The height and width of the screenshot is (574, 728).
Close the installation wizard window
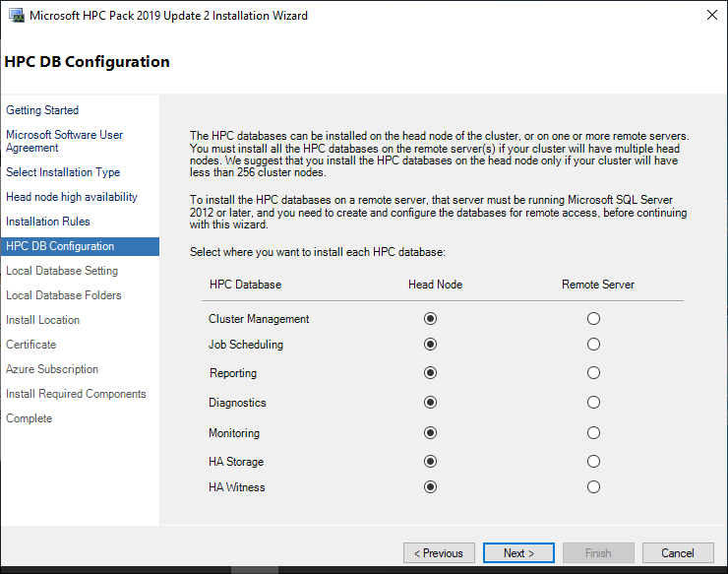(711, 16)
